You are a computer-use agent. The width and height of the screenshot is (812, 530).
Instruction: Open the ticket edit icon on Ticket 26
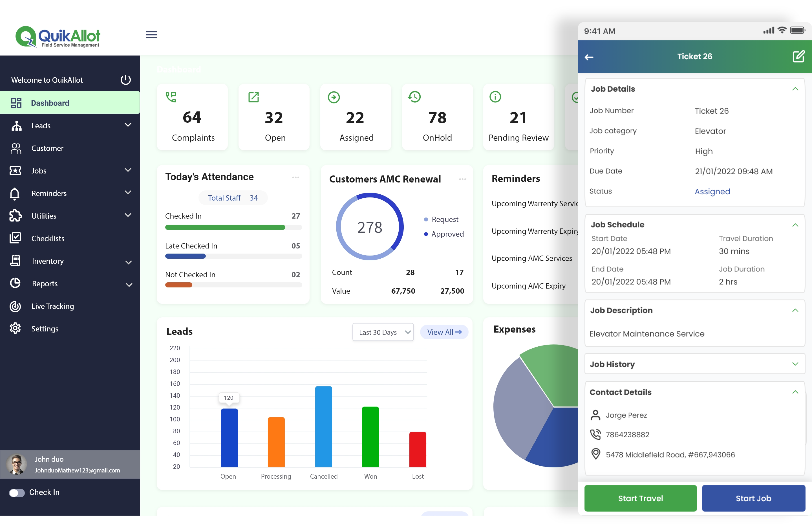pyautogui.click(x=798, y=57)
